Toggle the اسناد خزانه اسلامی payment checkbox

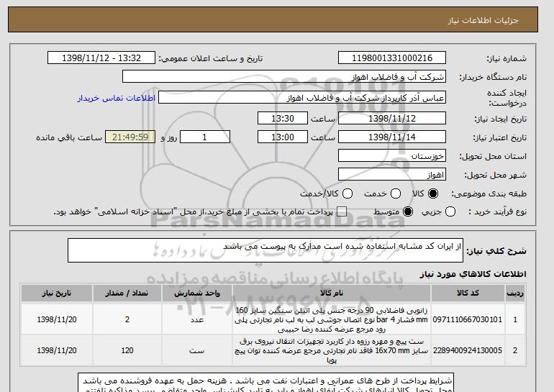(x=341, y=212)
